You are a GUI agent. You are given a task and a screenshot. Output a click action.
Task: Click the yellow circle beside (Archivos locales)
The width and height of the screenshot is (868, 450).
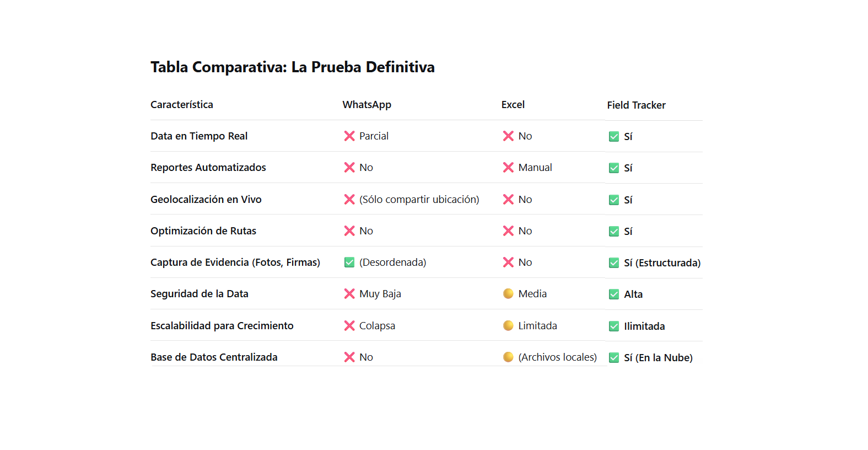(508, 357)
